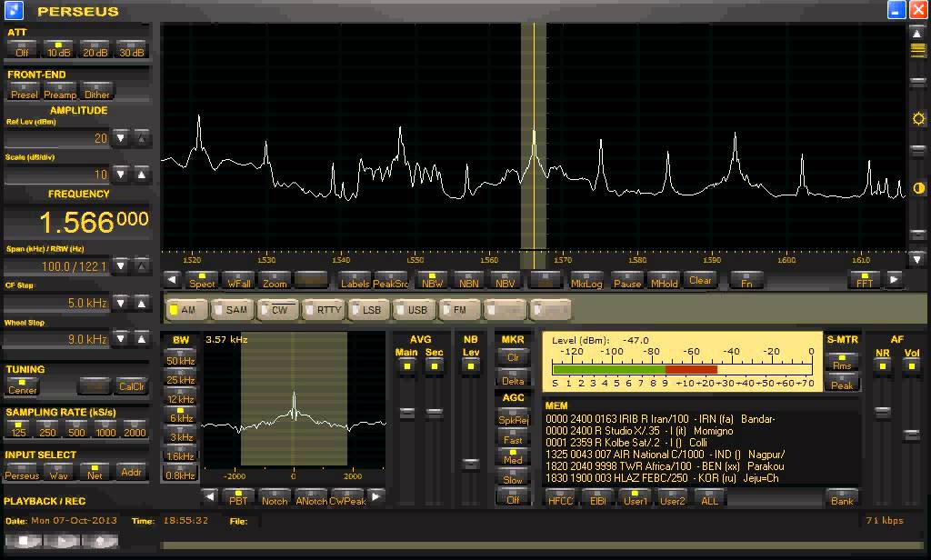Switch display to WFall waterfall view
Viewport: 931px width, 560px height.
pyautogui.click(x=239, y=280)
